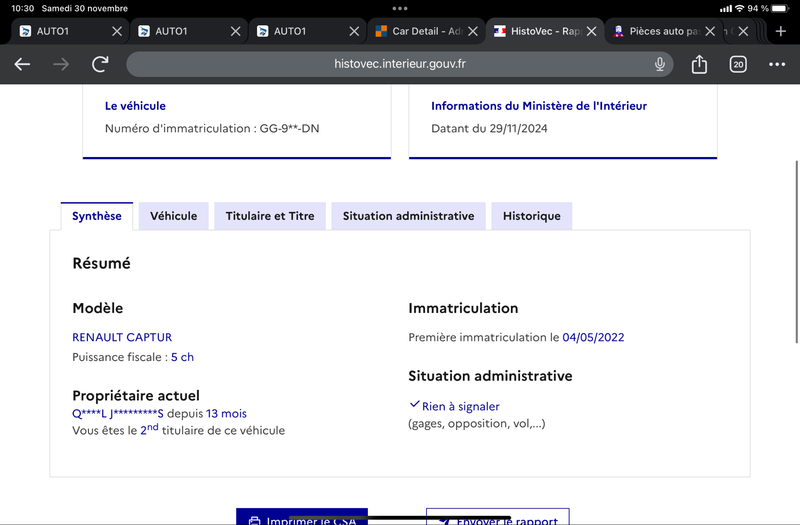The width and height of the screenshot is (800, 525).
Task: Open the tab overview showing 20 tabs
Action: 738,64
